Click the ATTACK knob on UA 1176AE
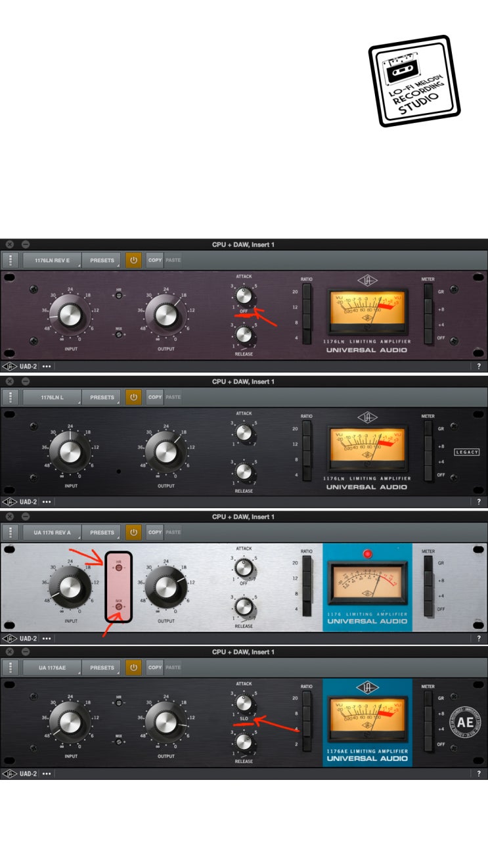Image resolution: width=488 pixels, height=868 pixels. pyautogui.click(x=244, y=703)
